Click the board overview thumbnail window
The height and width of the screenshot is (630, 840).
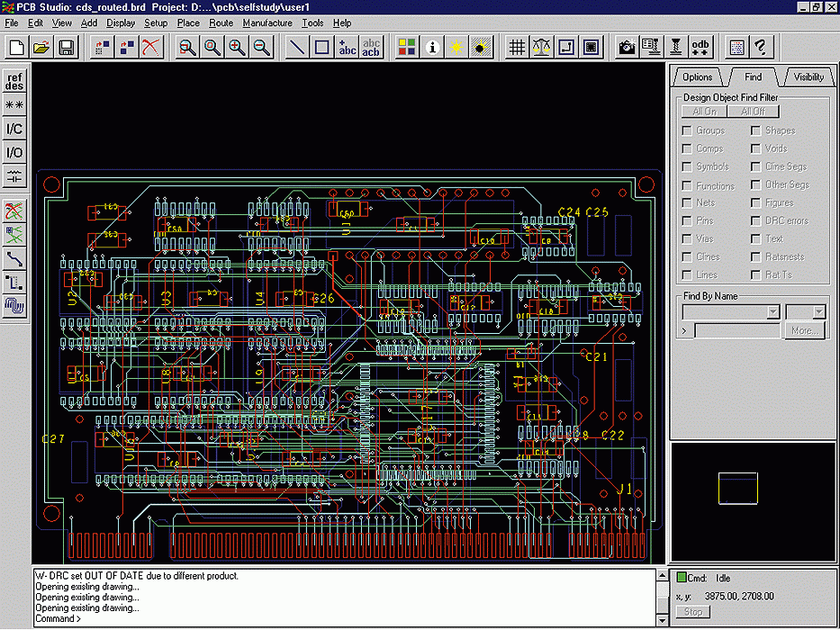(754, 501)
